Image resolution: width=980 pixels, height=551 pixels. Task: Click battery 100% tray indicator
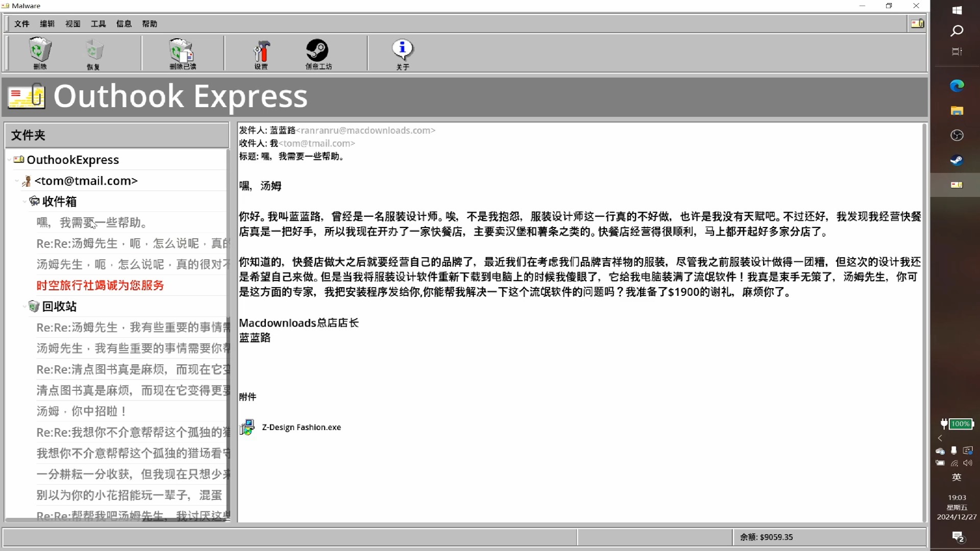coord(957,423)
